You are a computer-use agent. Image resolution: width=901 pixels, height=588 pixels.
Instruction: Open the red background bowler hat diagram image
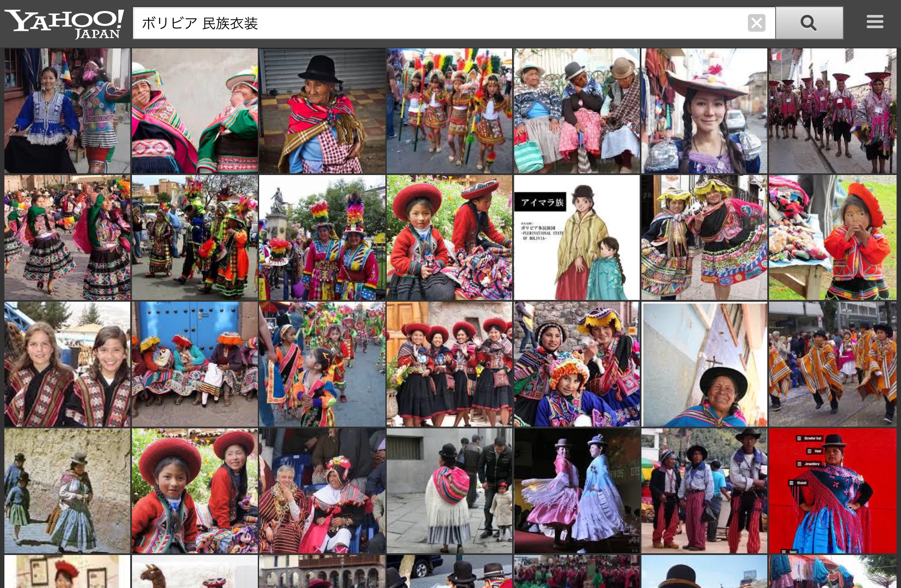(x=832, y=491)
